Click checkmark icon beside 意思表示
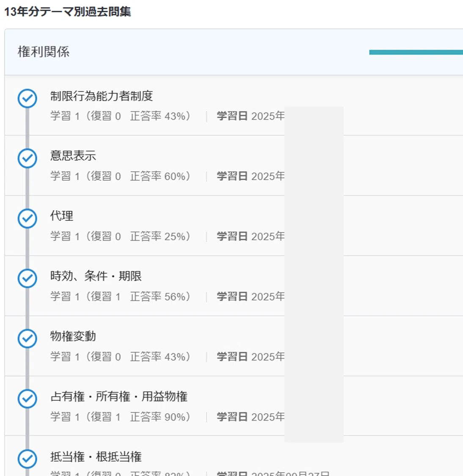This screenshot has height=476, width=463. pyautogui.click(x=28, y=159)
